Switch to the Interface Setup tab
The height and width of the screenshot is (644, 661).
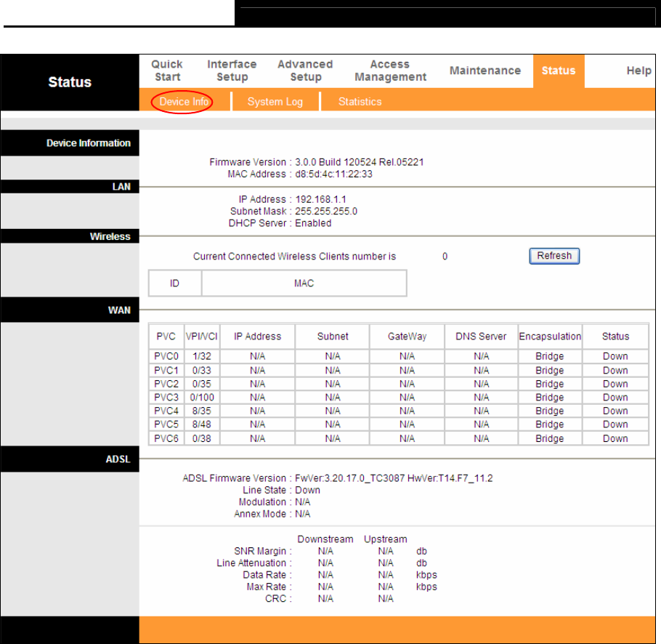pyautogui.click(x=232, y=71)
